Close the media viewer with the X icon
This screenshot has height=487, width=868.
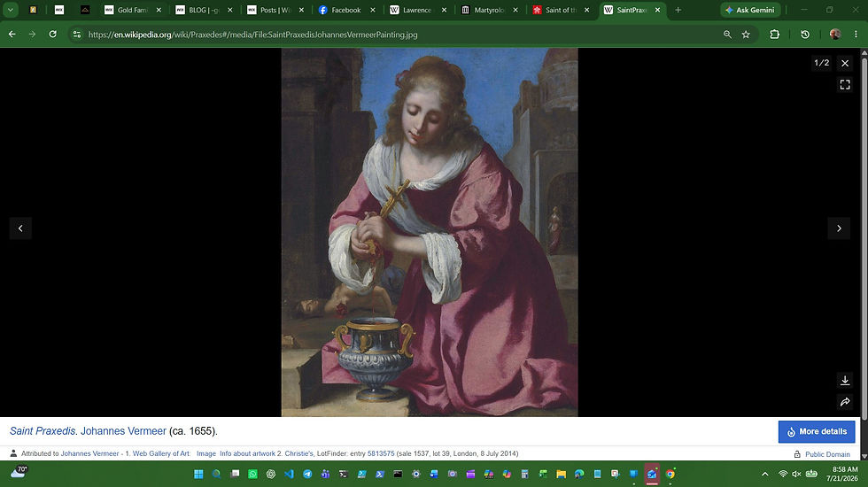845,63
